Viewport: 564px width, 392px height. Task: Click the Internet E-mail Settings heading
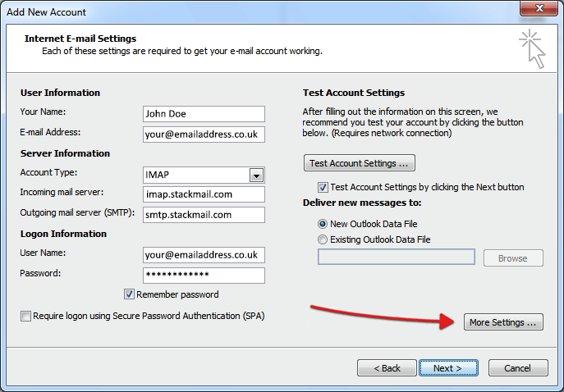[80, 39]
